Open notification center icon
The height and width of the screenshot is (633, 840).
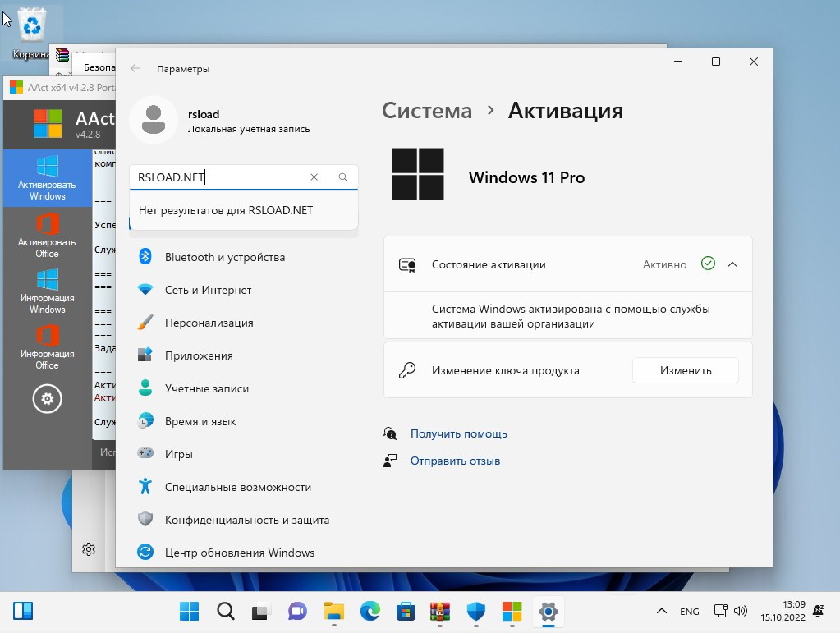pyautogui.click(x=818, y=611)
